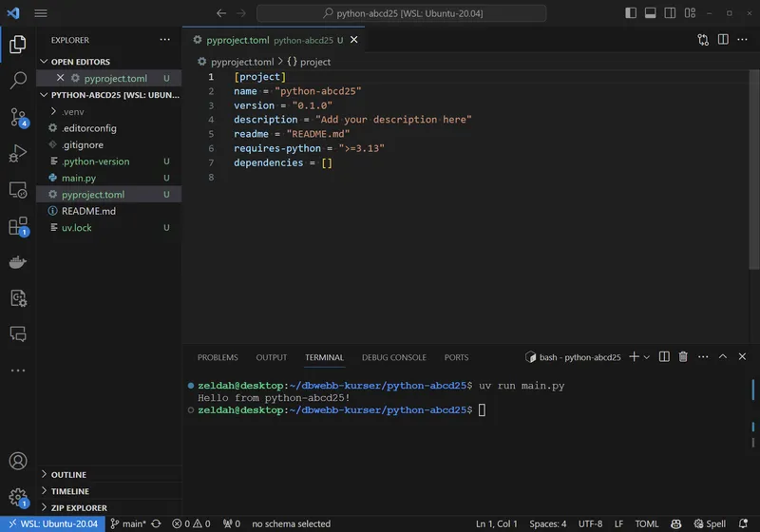This screenshot has height=532, width=760.
Task: Toggle the secondary side bar layout button
Action: 670,13
